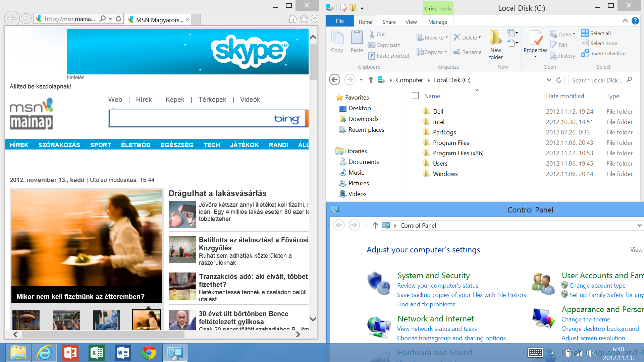
Task: Open Network and Internet in Control Panel
Action: point(435,318)
